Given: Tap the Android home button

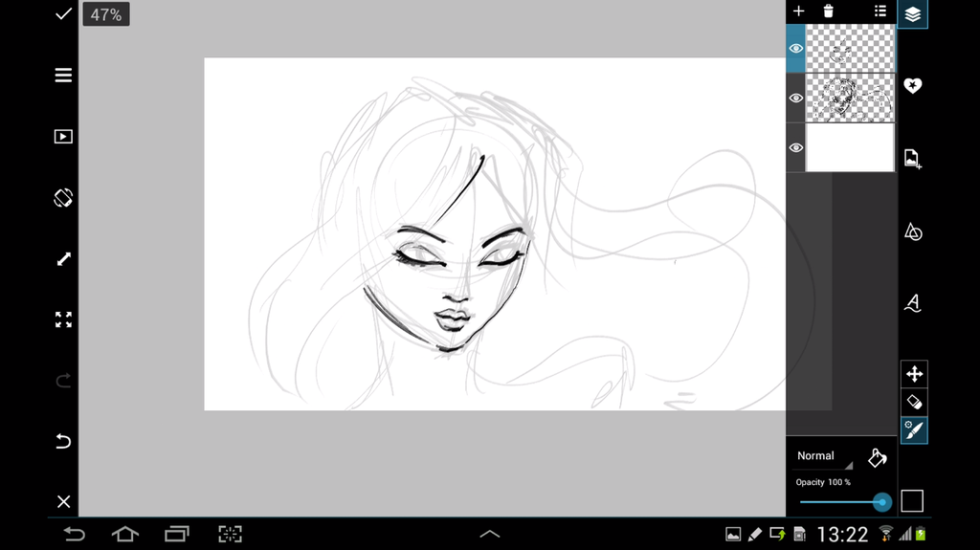Looking at the screenshot, I should pyautogui.click(x=125, y=535).
